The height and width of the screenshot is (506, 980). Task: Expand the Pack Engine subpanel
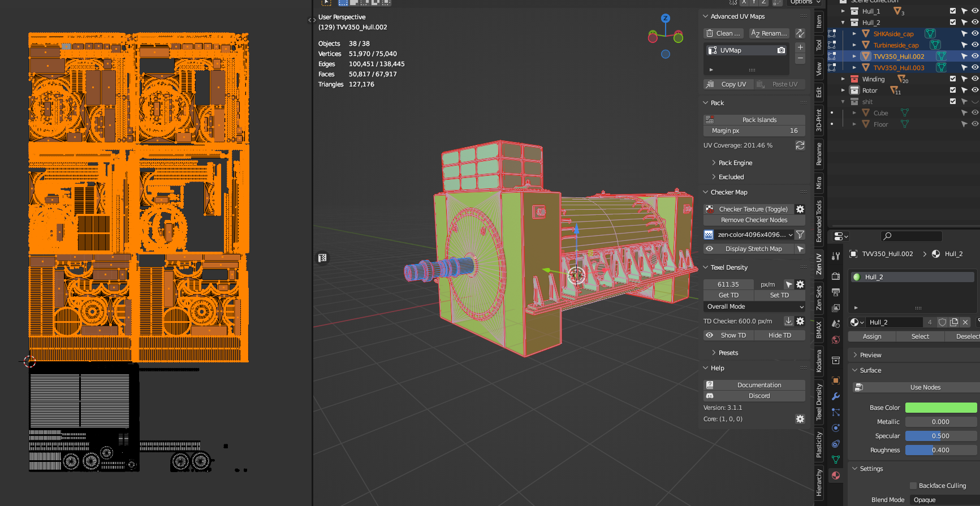[x=735, y=163]
